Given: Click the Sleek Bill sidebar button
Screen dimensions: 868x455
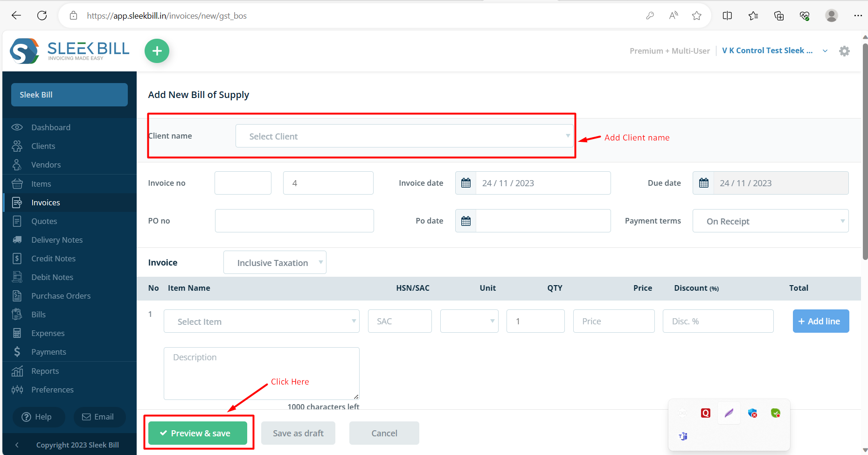Looking at the screenshot, I should pyautogui.click(x=69, y=95).
